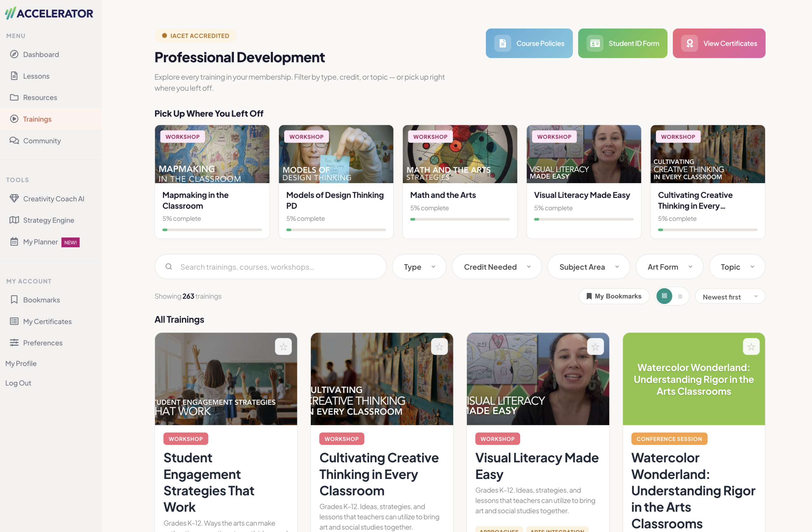
Task: Click Student Engagement Strategies That Work title
Action: click(209, 482)
